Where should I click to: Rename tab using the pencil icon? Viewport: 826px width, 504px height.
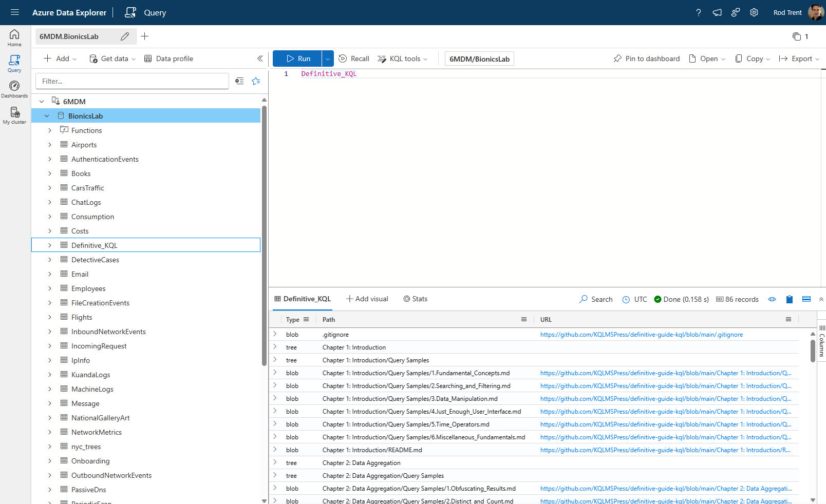pyautogui.click(x=125, y=36)
